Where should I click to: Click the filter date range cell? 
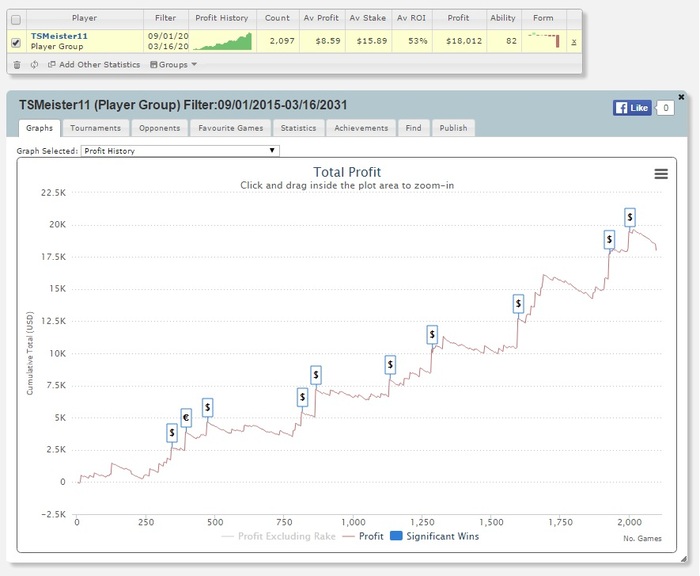[168, 41]
